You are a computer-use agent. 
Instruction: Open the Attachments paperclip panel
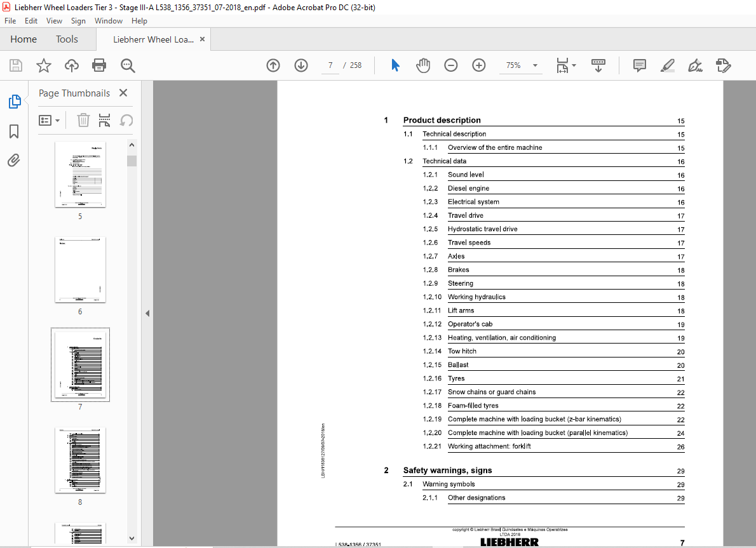pos(14,160)
